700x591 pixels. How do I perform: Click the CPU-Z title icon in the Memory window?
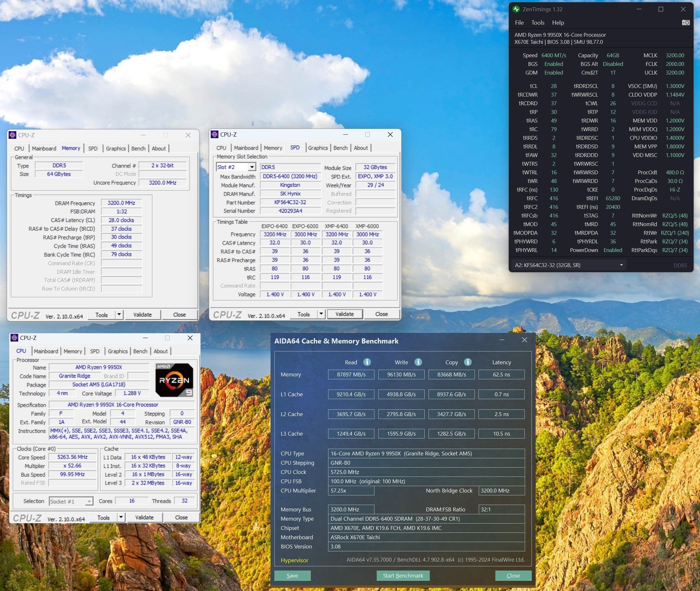pos(12,135)
